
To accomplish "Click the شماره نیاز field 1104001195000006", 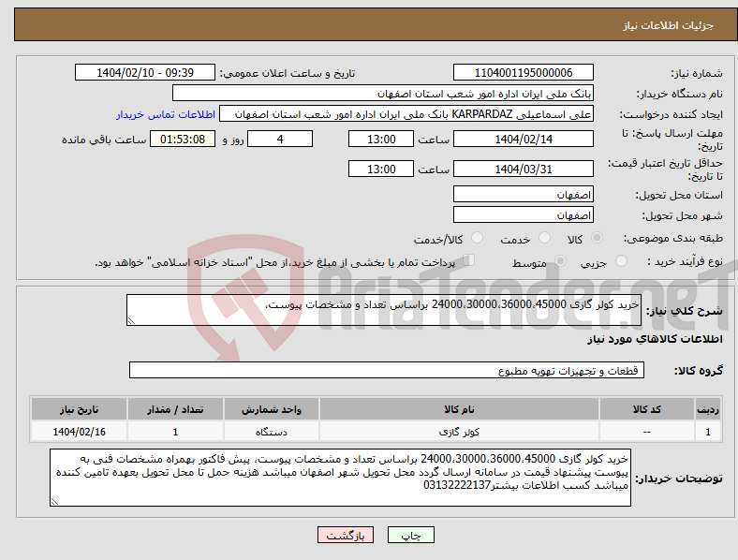I will pos(524,72).
